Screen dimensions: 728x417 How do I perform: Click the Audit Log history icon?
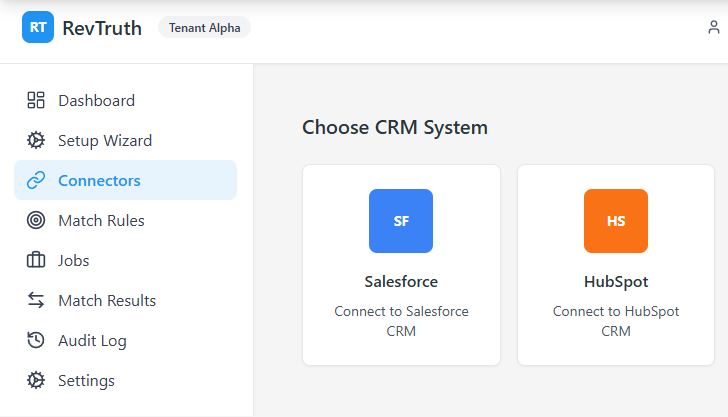pyautogui.click(x=36, y=340)
